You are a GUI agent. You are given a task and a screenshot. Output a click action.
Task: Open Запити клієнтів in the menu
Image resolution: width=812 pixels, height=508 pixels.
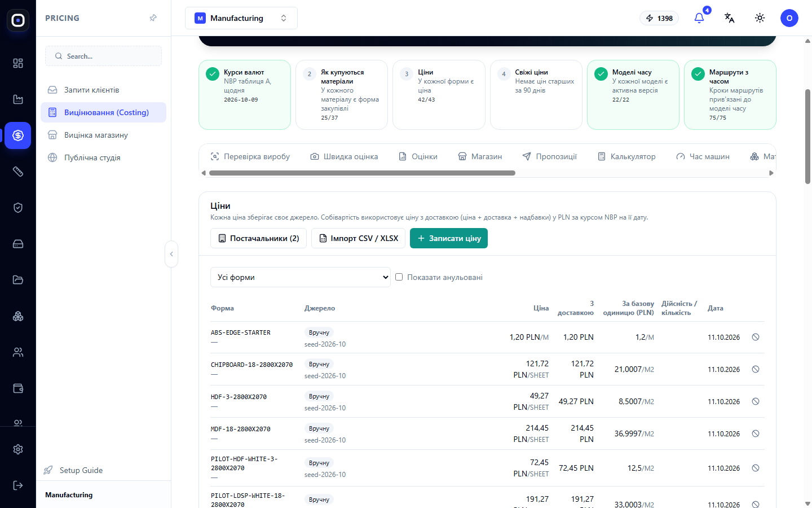pyautogui.click(x=104, y=90)
